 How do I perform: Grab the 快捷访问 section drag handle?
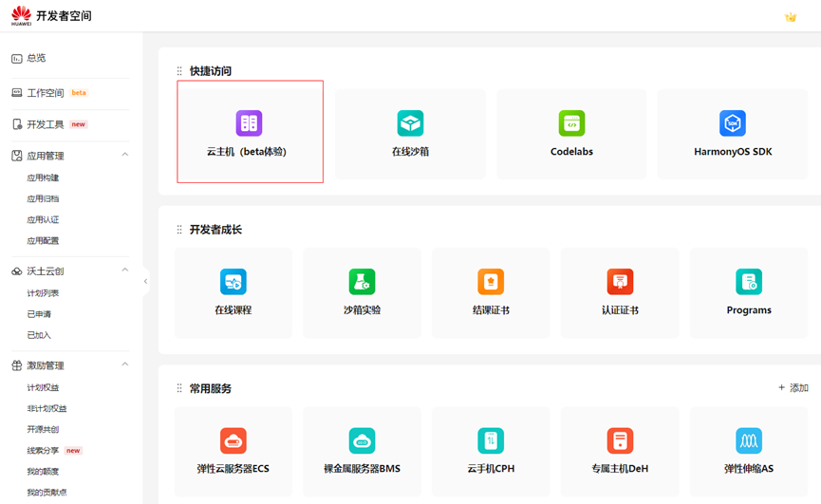179,70
